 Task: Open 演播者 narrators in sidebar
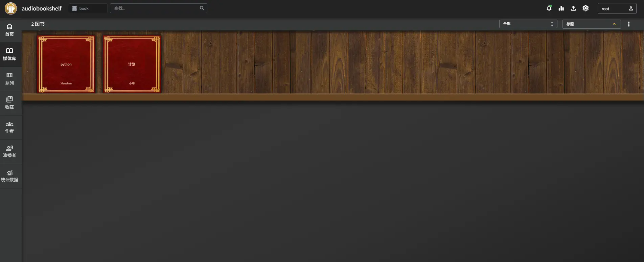[9, 152]
